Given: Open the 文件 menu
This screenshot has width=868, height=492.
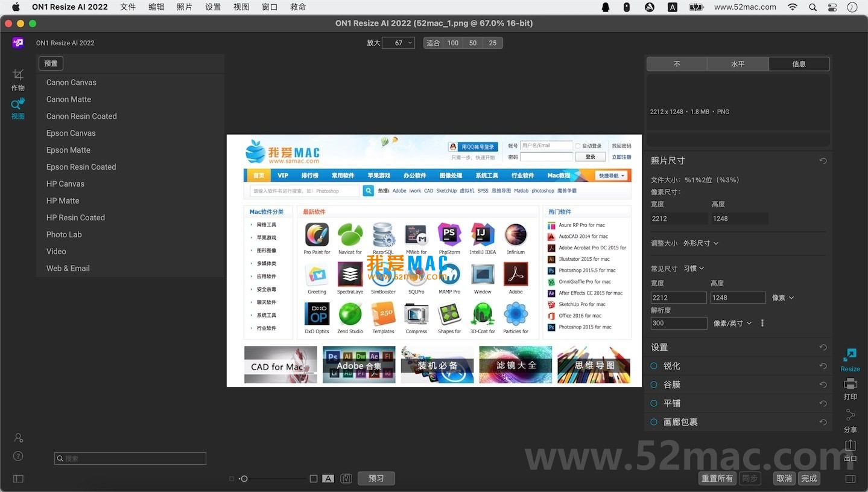Looking at the screenshot, I should [128, 7].
